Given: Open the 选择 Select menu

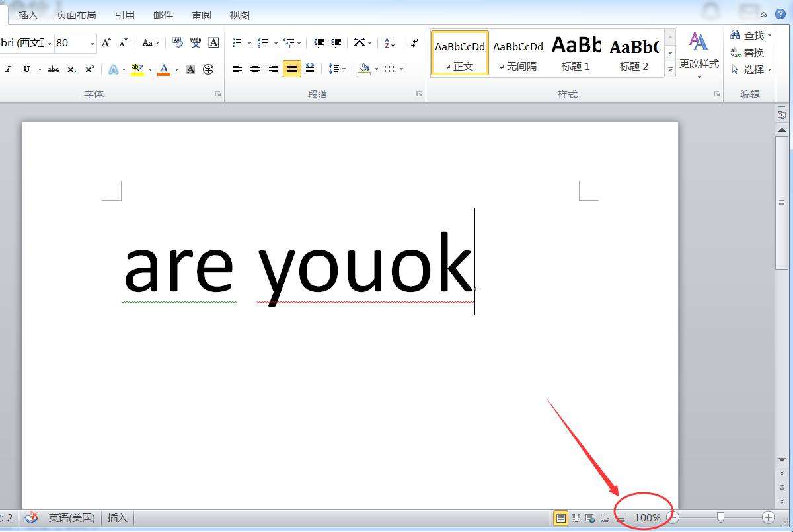Looking at the screenshot, I should coord(751,69).
